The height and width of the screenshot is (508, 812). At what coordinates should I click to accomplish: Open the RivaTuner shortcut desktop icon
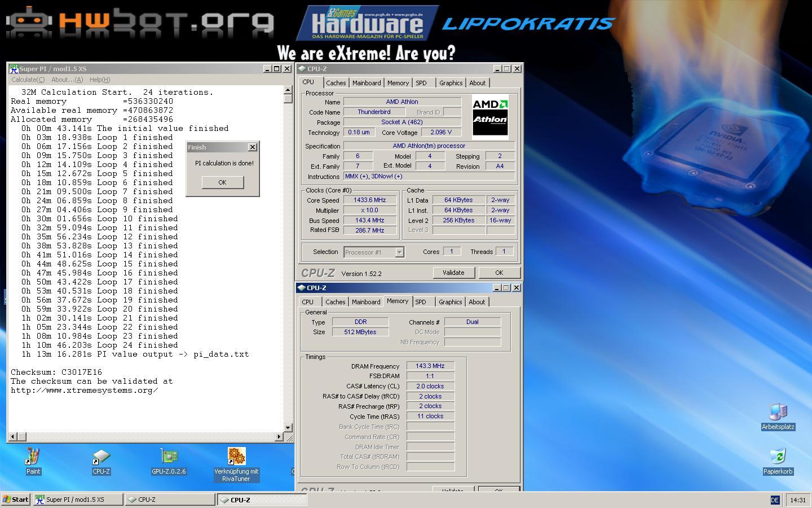point(236,457)
